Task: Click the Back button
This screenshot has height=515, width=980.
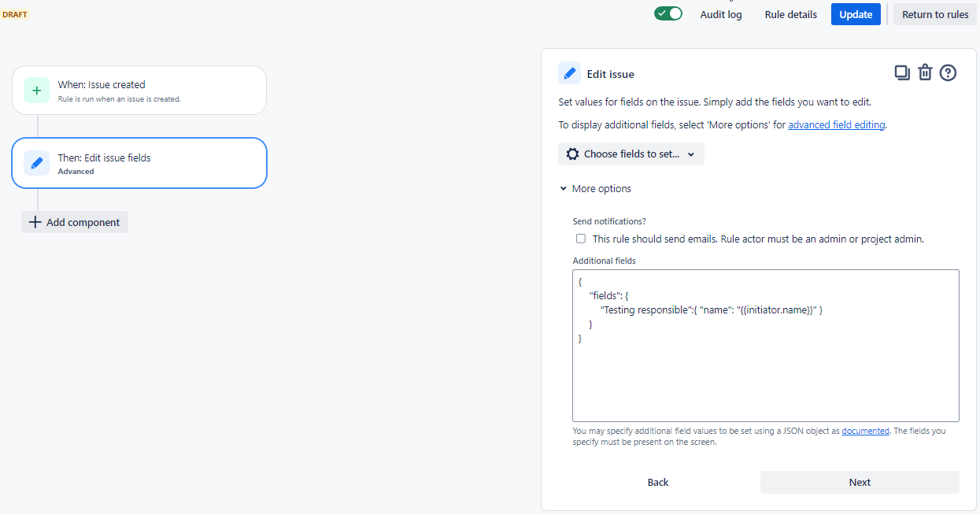Action: pyautogui.click(x=658, y=483)
